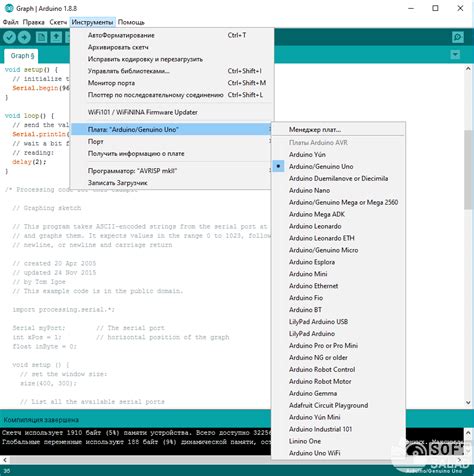Click the editor vertical scrollbar thumb
Viewport: 474px width, 476px height.
pyautogui.click(x=468, y=169)
